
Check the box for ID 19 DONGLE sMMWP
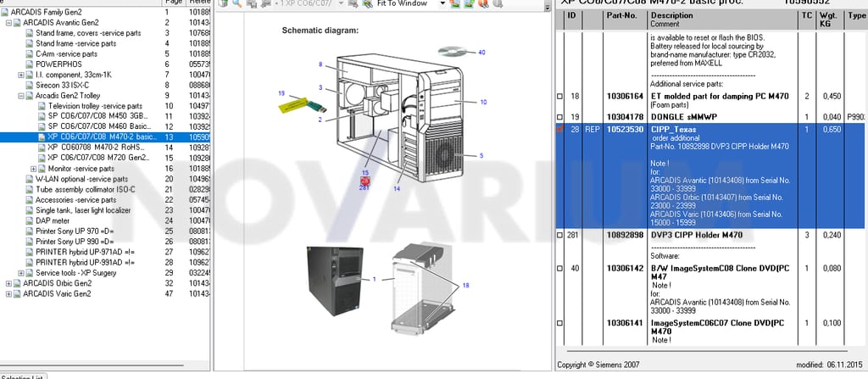[x=559, y=118]
